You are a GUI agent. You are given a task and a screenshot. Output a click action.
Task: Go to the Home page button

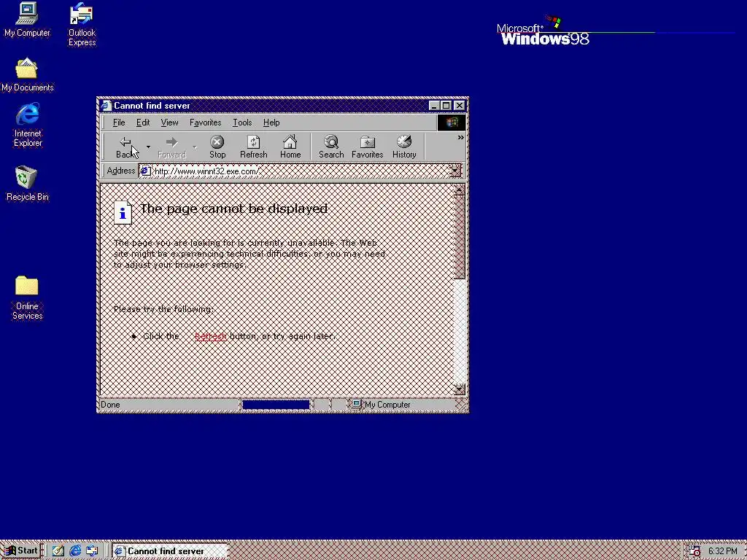(290, 147)
